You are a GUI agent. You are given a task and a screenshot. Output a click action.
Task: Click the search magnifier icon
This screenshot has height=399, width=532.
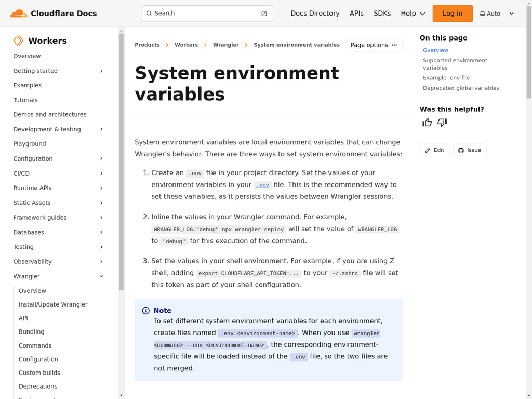pyautogui.click(x=149, y=13)
